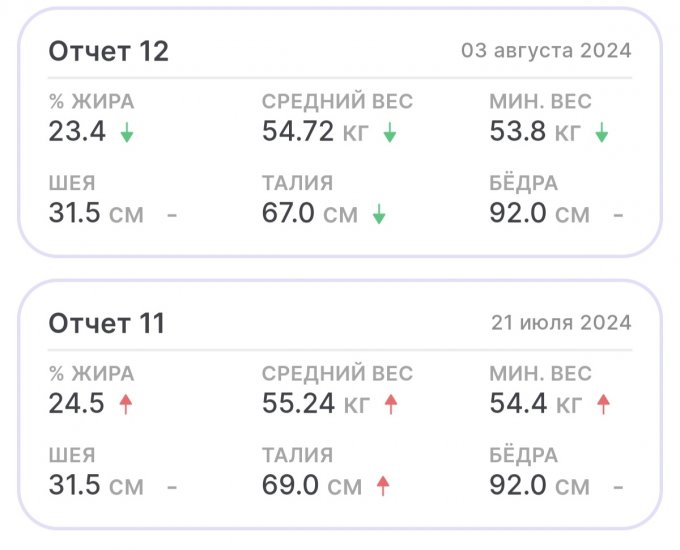Click red arrow next to 55.24 кг
Image resolution: width=680 pixels, height=550 pixels.
391,405
